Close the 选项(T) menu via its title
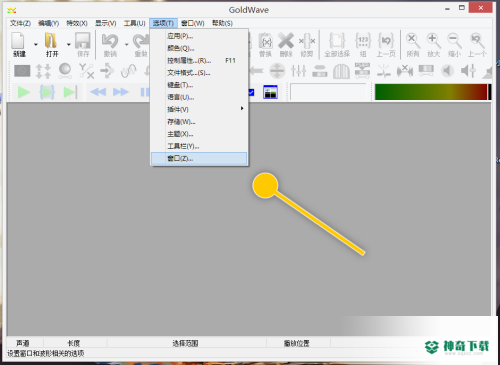The image size is (500, 365). pos(163,23)
